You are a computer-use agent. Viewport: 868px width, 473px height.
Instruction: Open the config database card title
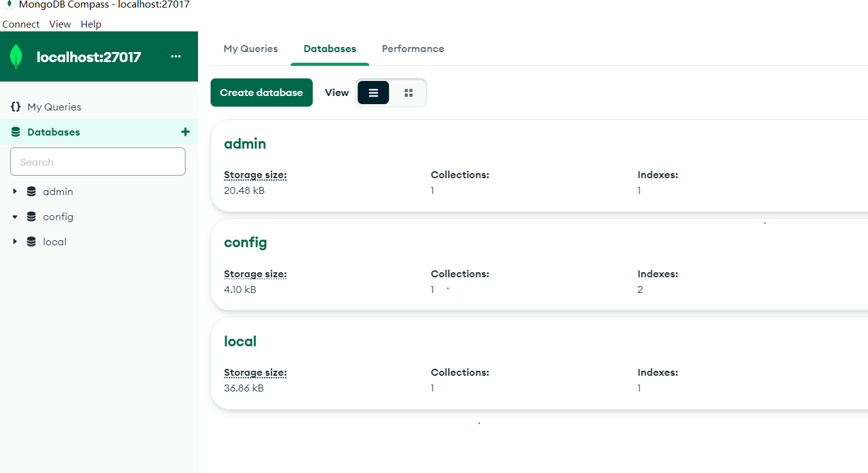click(x=246, y=242)
